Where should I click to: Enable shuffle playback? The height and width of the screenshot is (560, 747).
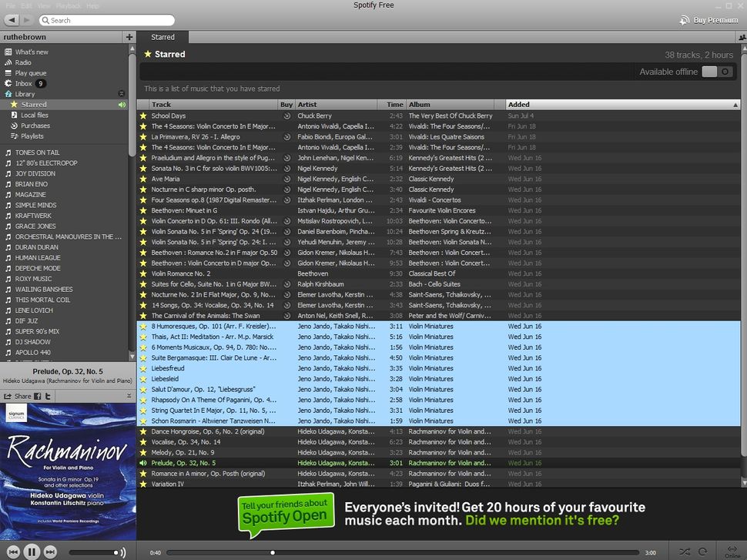coord(685,552)
